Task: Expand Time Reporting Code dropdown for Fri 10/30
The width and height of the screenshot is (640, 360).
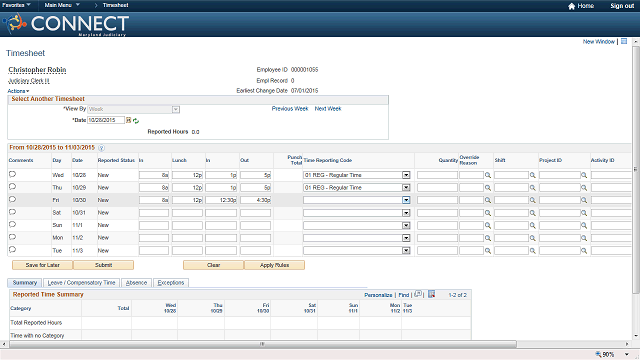Action: (x=406, y=200)
